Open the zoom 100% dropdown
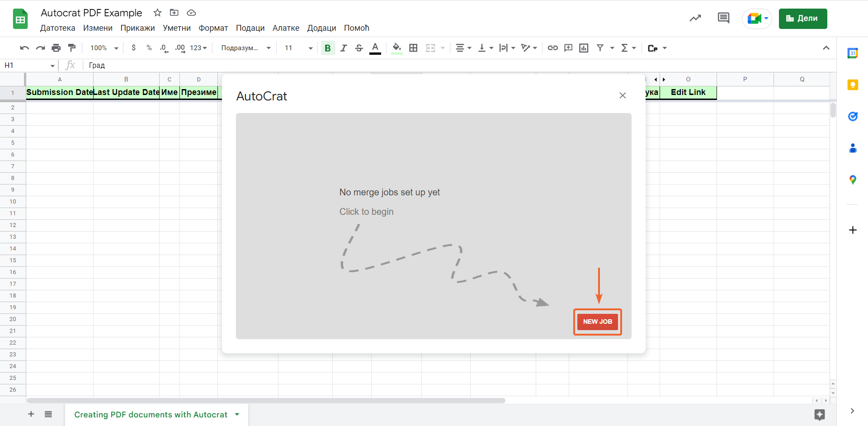The image size is (868, 426). coord(104,48)
